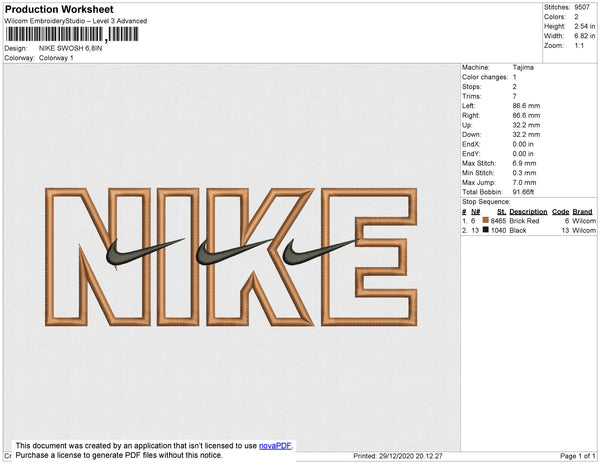Click the Brick Red color swatch
Image resolution: width=600 pixels, height=464 pixels.
[x=486, y=220]
